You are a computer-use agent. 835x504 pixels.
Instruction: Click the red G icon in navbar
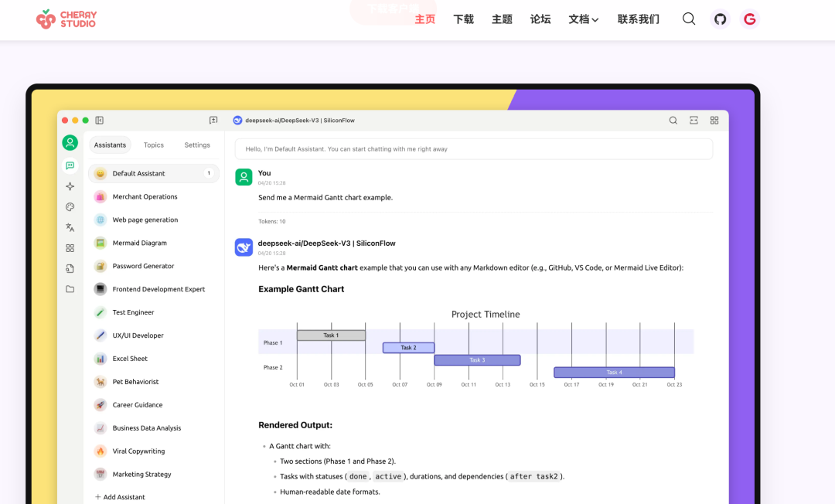[750, 19]
